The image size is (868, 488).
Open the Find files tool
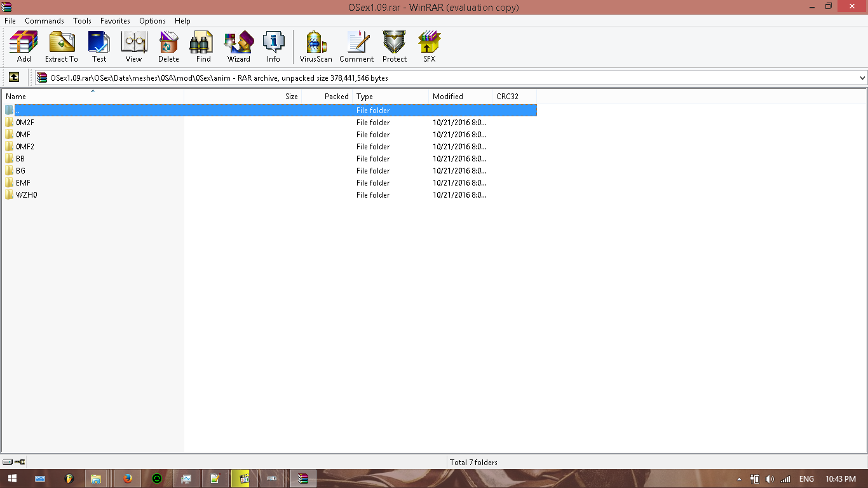[203, 46]
